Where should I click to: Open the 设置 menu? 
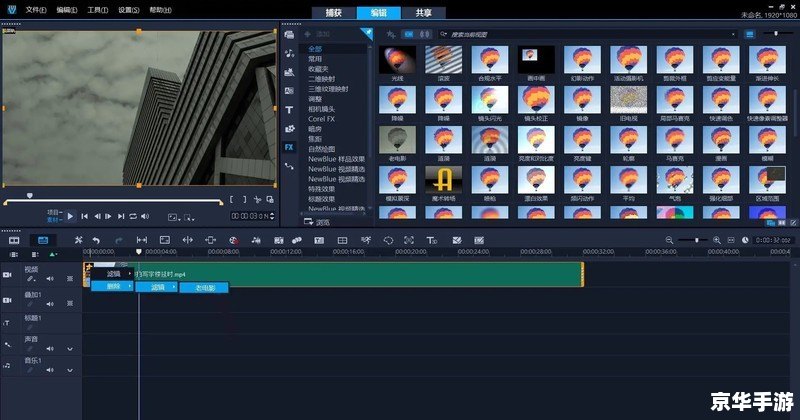pos(129,10)
